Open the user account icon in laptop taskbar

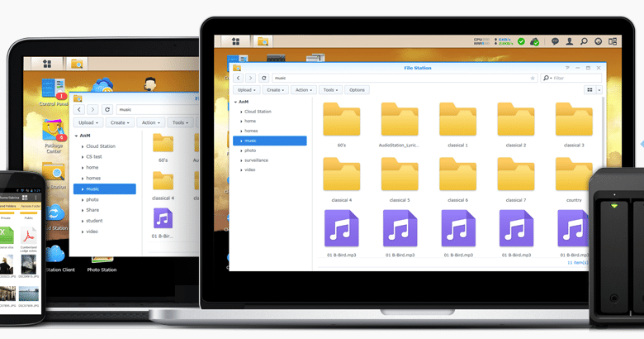(569, 41)
